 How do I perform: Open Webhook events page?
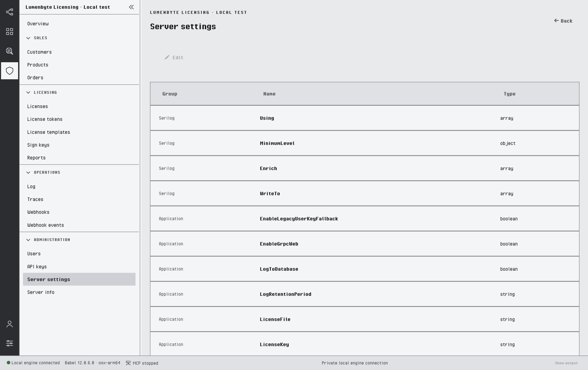(45, 225)
